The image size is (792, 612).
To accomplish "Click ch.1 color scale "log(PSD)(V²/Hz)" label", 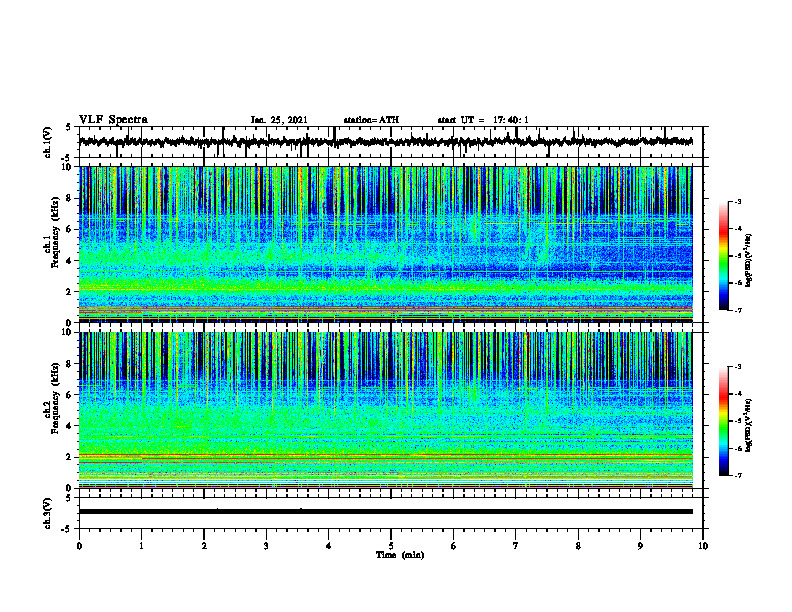I will 749,260.
